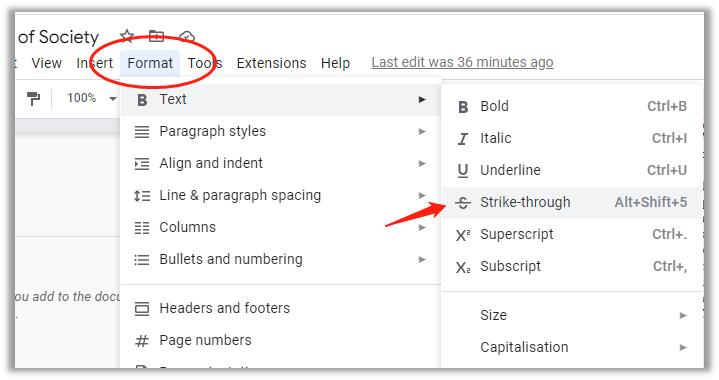Click the Page numbers hash icon
The image size is (719, 380).
click(142, 341)
